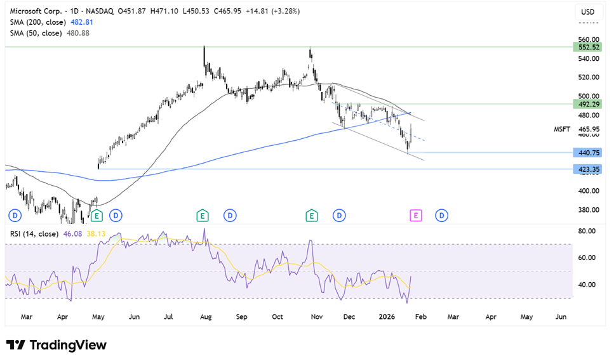Click the pink upcoming earnings E marker
Screen dimensions: 614x364
415,216
